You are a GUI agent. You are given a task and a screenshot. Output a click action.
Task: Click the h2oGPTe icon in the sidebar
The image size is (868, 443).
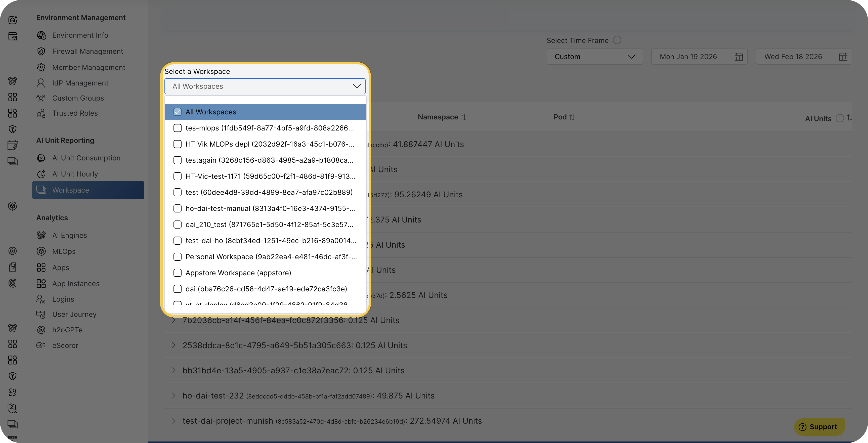click(x=41, y=330)
